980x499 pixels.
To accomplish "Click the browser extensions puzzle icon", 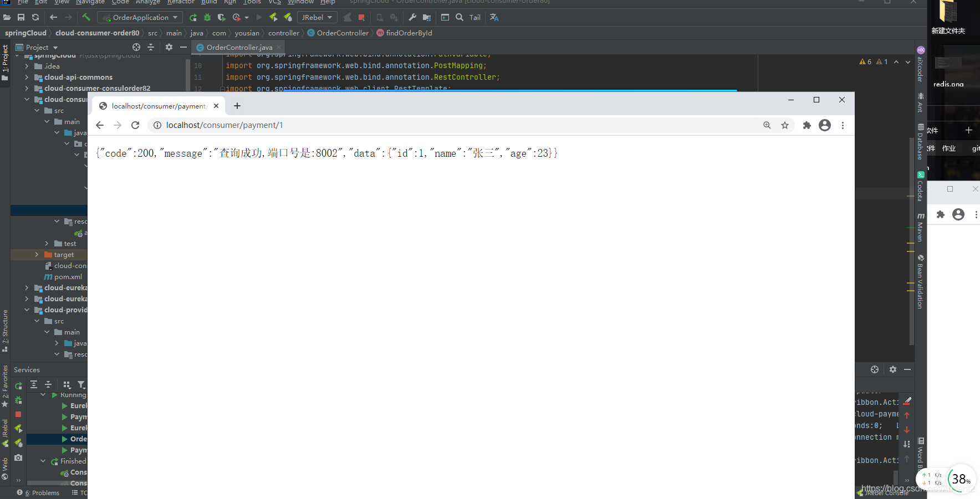I will tap(807, 125).
